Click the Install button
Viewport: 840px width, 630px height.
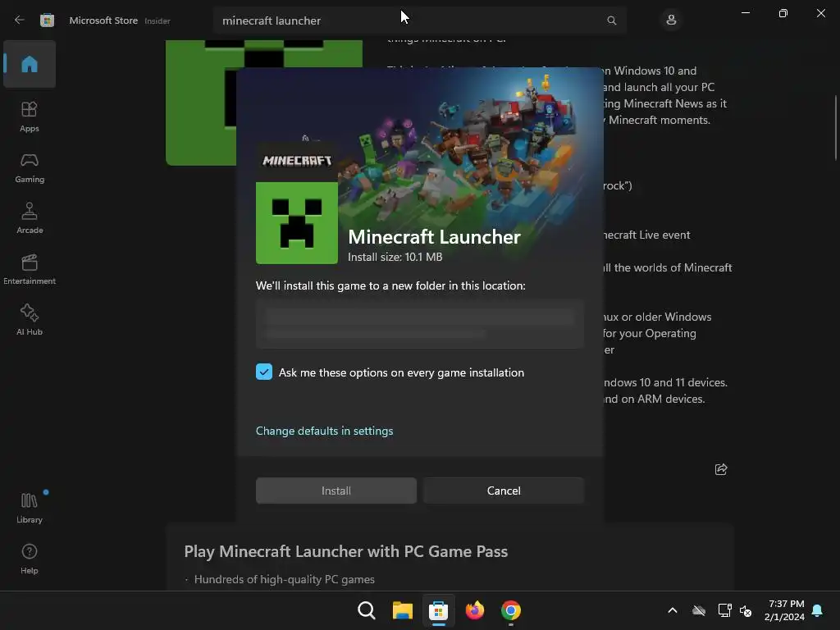[336, 491]
